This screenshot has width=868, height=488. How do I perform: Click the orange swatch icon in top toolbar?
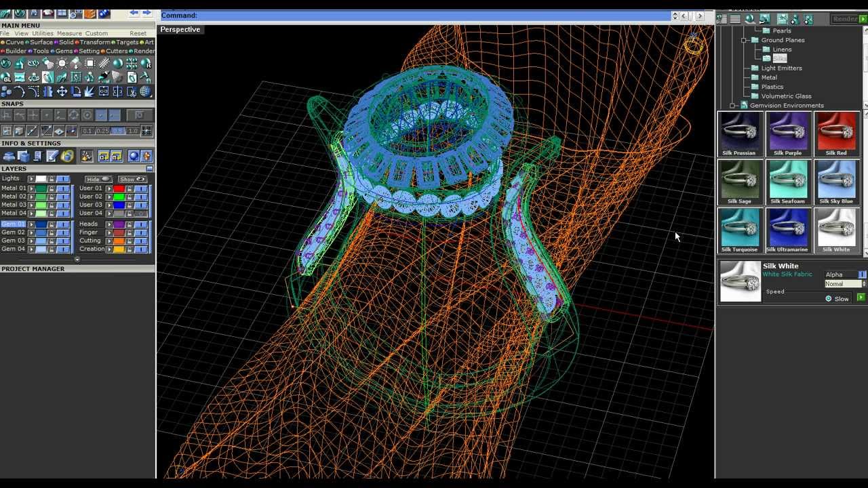click(x=90, y=14)
